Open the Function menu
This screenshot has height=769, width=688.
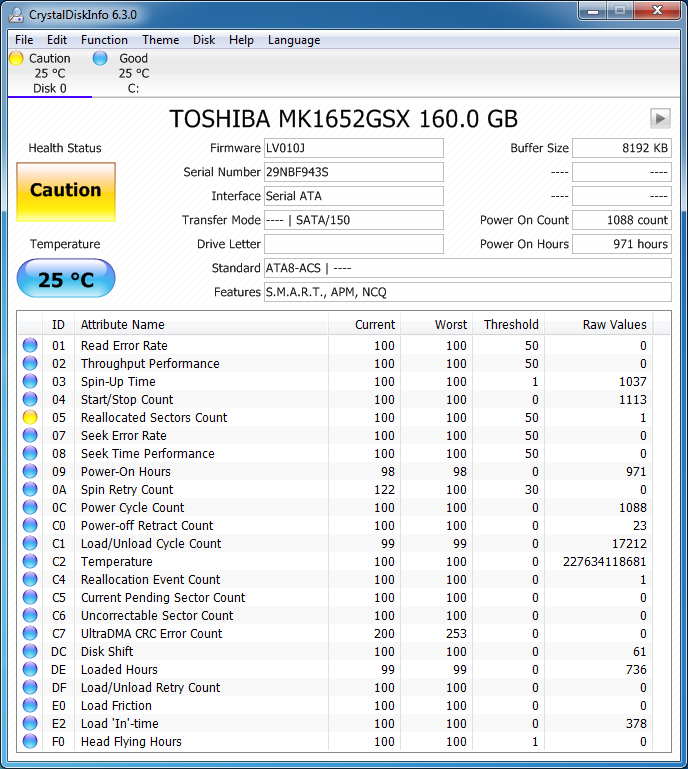[x=104, y=40]
